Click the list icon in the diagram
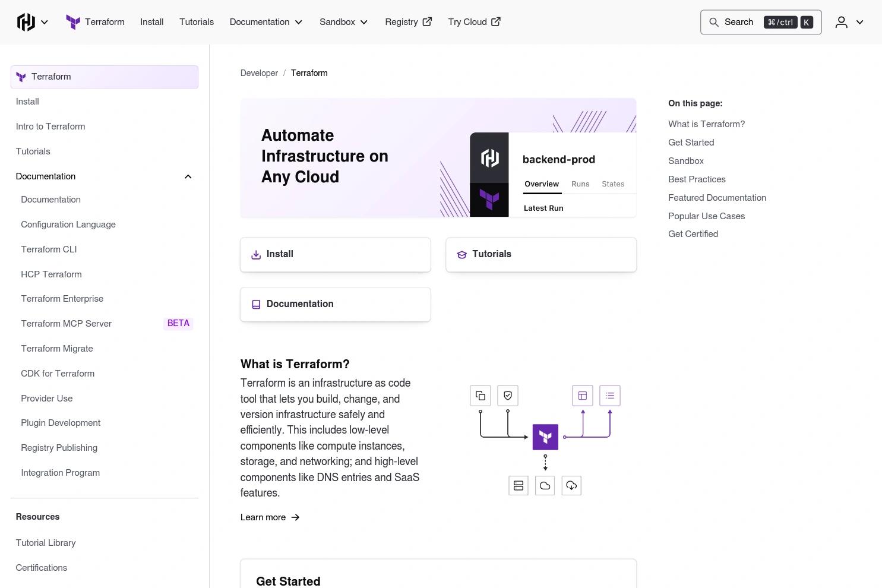This screenshot has width=882, height=588. coord(610,396)
